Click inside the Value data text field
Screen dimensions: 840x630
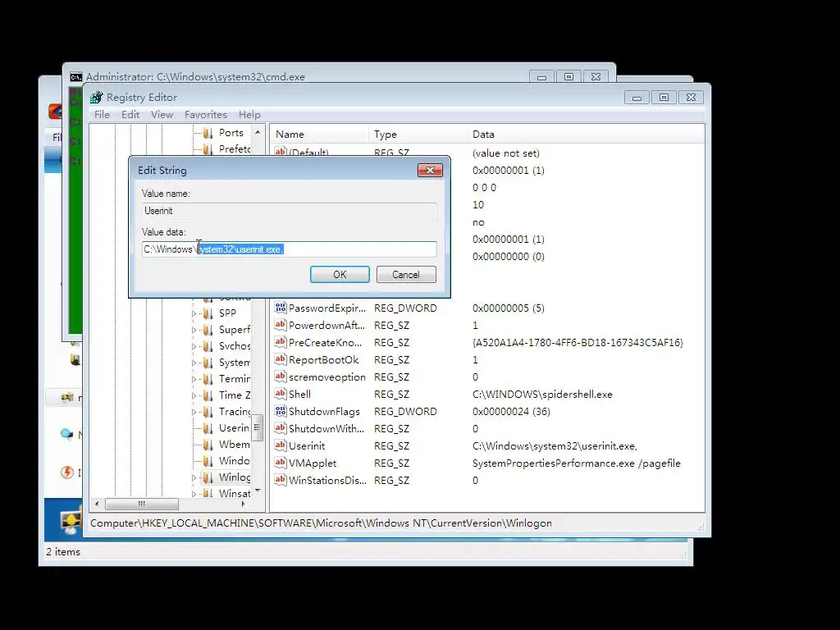click(290, 249)
